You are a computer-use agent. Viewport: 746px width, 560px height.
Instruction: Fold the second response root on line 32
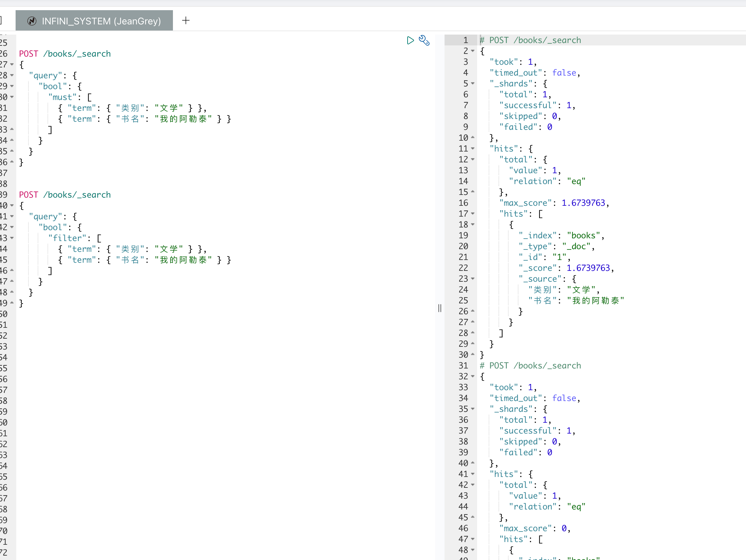pos(473,377)
